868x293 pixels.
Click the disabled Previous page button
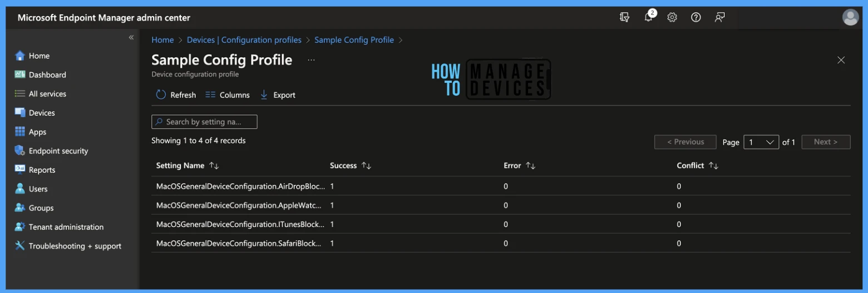pos(685,142)
